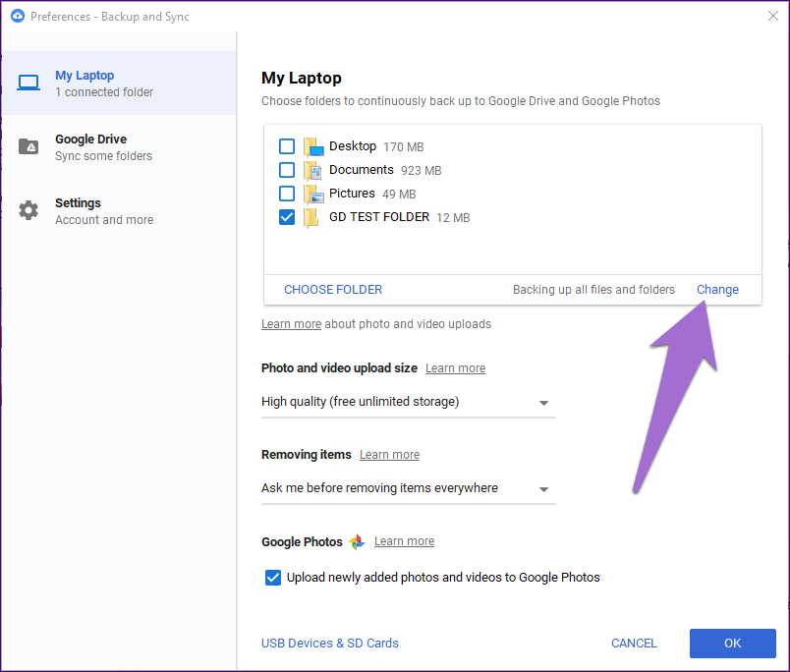Click CHOOSE FOLDER

(333, 290)
